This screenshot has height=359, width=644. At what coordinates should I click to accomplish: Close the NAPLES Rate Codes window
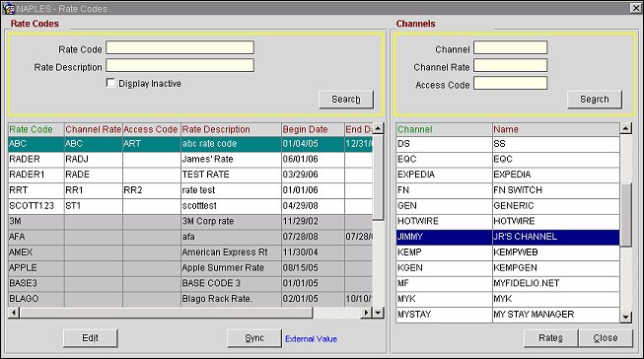coord(635,8)
